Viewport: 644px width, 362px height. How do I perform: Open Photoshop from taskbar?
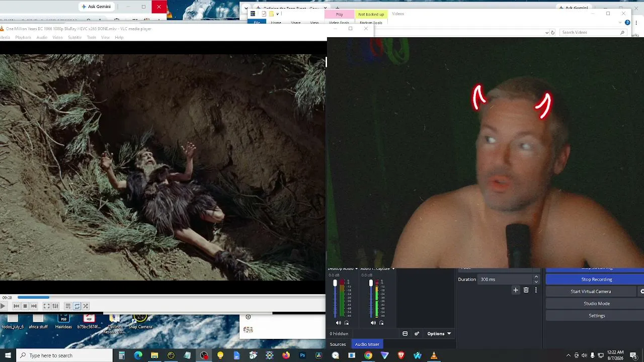pos(302,355)
